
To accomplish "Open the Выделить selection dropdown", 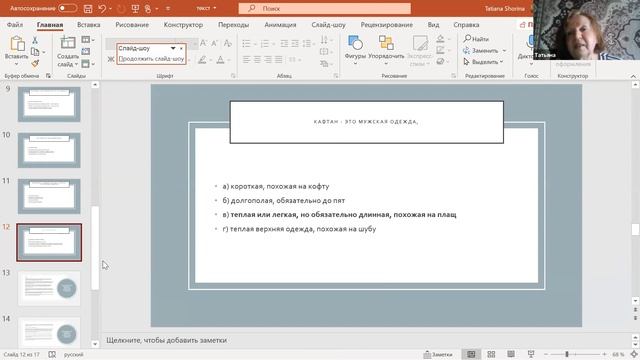I will tap(483, 62).
